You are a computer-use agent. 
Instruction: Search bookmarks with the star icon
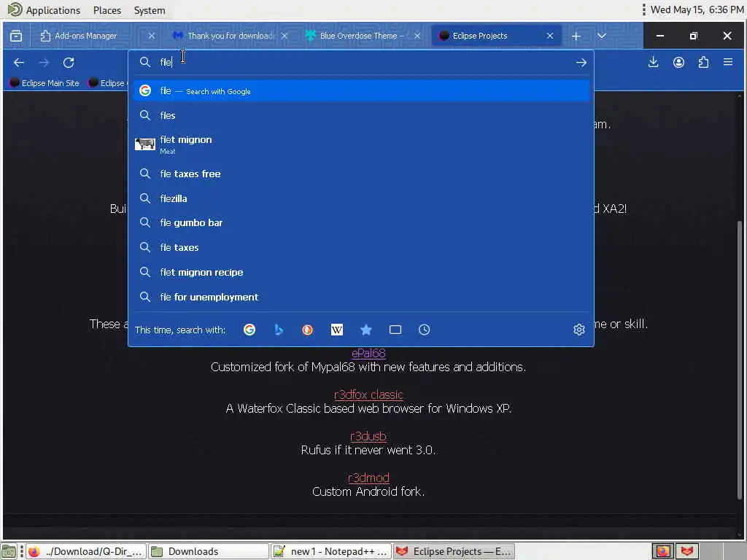click(366, 330)
